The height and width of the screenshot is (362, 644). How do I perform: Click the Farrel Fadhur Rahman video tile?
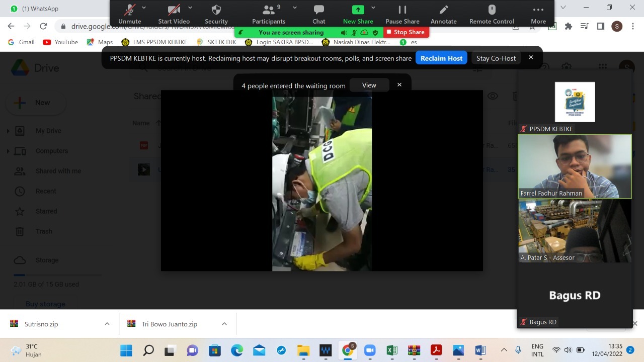(575, 166)
